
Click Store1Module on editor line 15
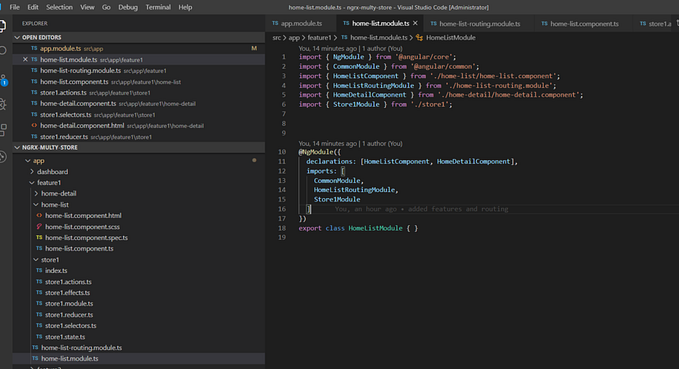pos(337,199)
